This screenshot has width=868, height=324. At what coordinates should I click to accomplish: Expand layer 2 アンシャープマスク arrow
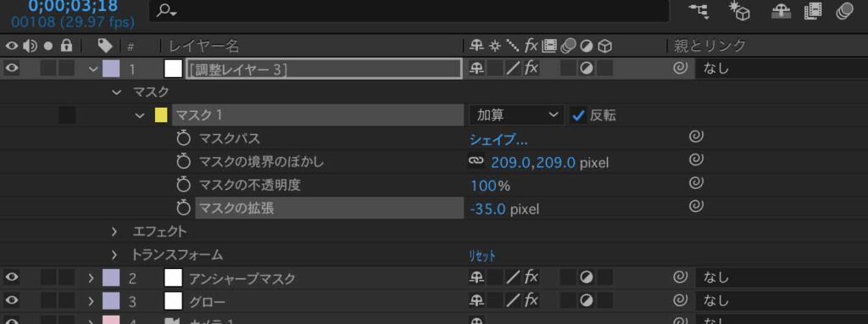coord(92,278)
